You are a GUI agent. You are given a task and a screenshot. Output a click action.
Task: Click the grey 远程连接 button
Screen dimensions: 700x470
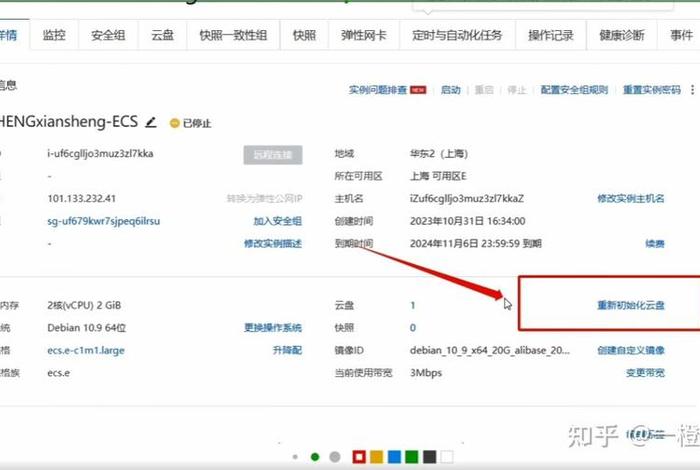[x=273, y=155]
